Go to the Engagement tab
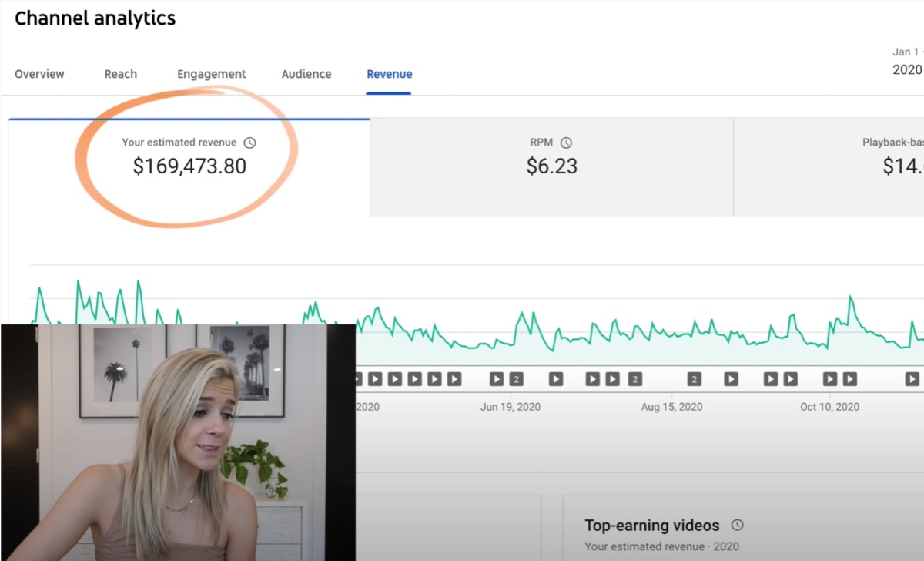This screenshot has height=561, width=924. 212,74
